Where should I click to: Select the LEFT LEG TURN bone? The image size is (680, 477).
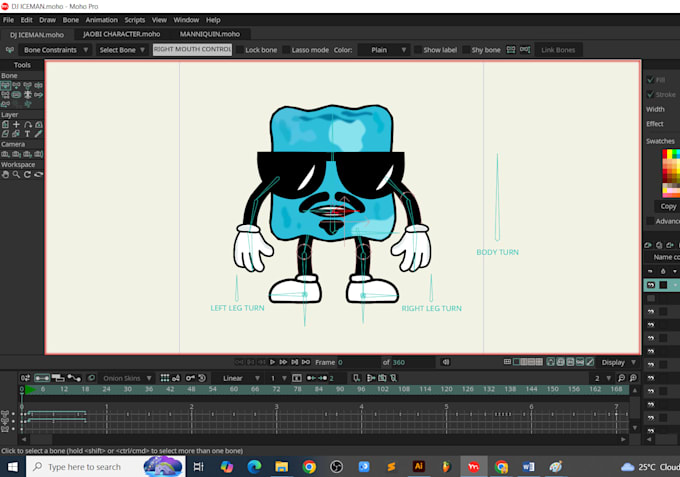point(237,288)
